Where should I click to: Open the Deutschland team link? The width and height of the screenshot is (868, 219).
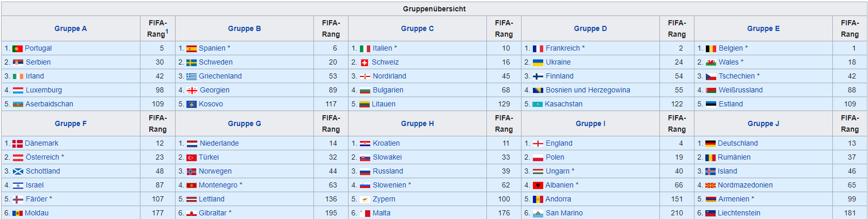[x=737, y=143]
